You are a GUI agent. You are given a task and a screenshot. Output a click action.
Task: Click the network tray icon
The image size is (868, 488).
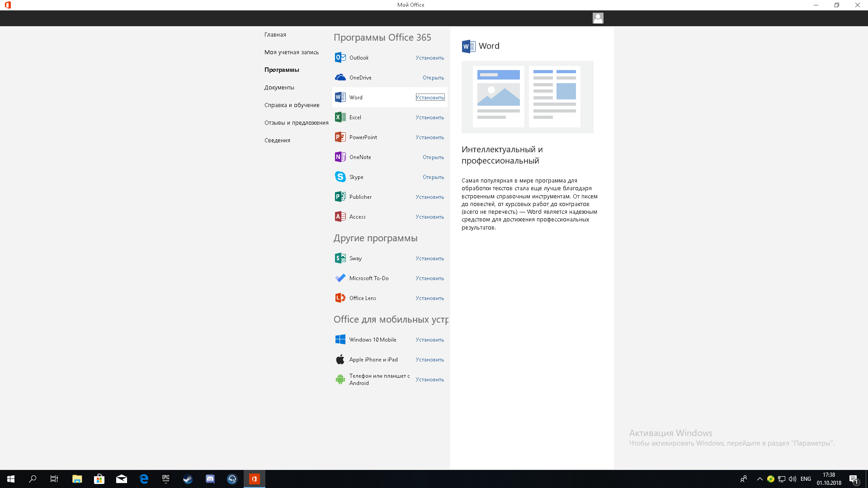pos(781,479)
